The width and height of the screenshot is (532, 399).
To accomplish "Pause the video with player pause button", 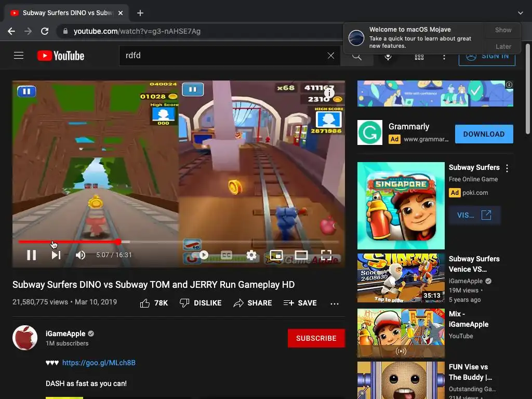I will (x=31, y=255).
